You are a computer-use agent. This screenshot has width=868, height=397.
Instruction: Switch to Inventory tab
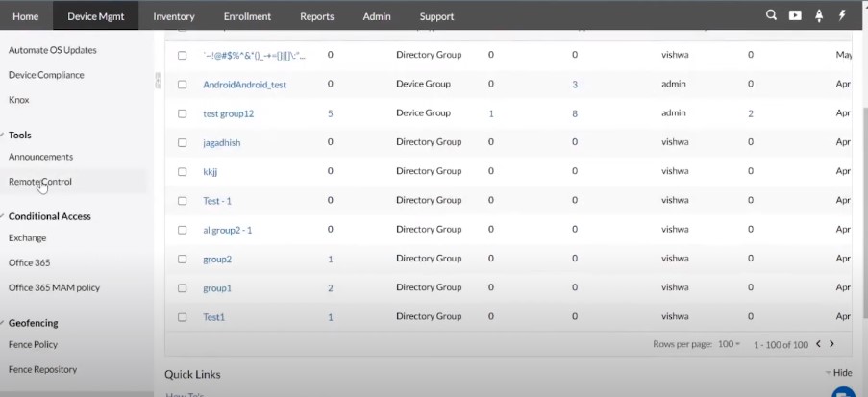(x=174, y=16)
